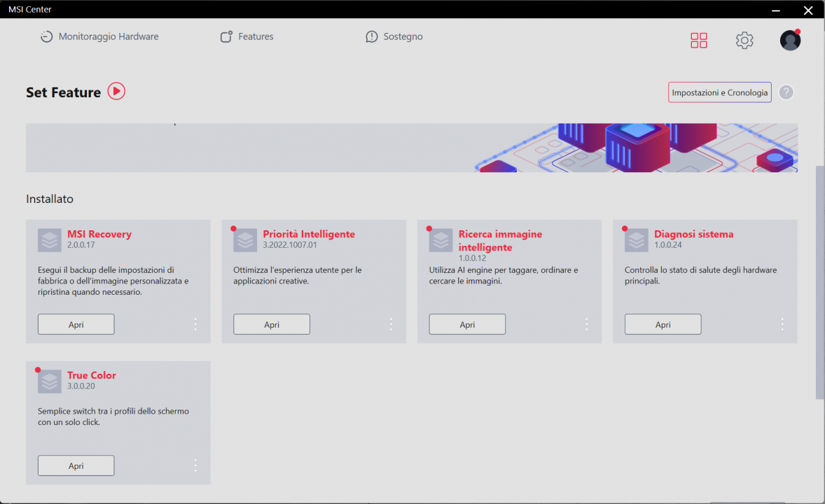Click the Set Feature play icon
This screenshot has height=504, width=825.
tap(116, 91)
